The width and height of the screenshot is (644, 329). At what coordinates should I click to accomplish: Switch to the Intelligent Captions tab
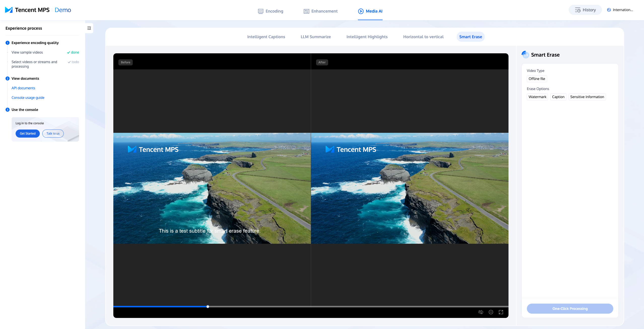click(266, 37)
